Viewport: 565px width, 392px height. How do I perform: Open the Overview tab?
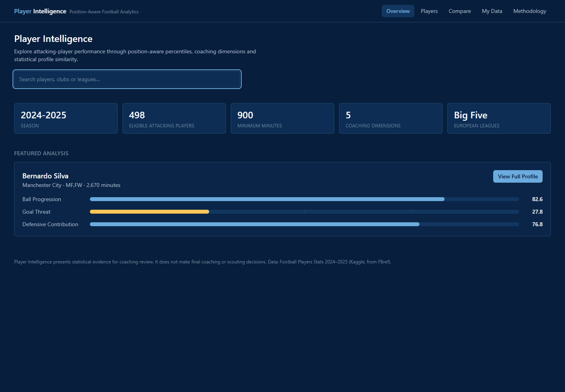[x=398, y=11]
